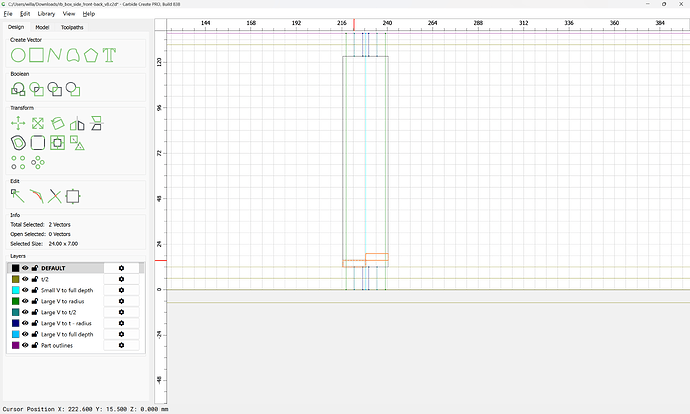Screen dimensions: 690x414
Task: Switch to the Toolpaths tab
Action: 72,28
